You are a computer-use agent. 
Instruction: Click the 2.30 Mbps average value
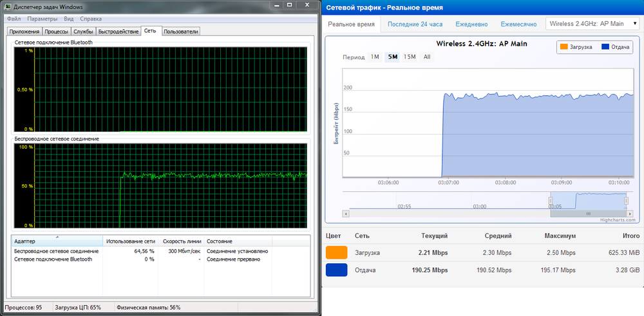point(497,252)
